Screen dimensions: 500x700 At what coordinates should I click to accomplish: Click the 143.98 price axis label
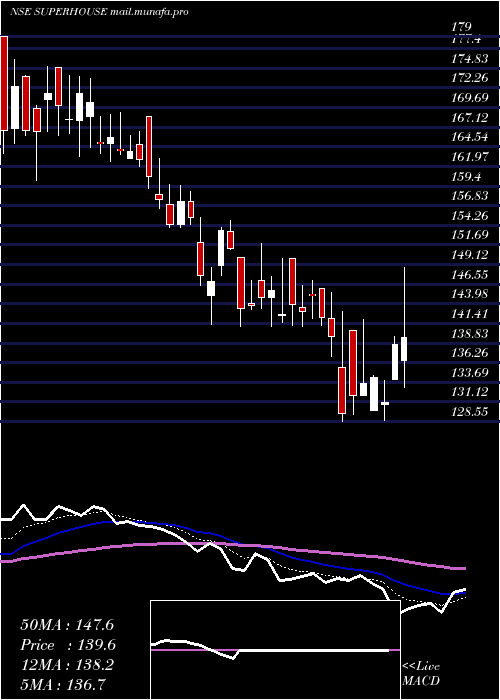pyautogui.click(x=471, y=294)
